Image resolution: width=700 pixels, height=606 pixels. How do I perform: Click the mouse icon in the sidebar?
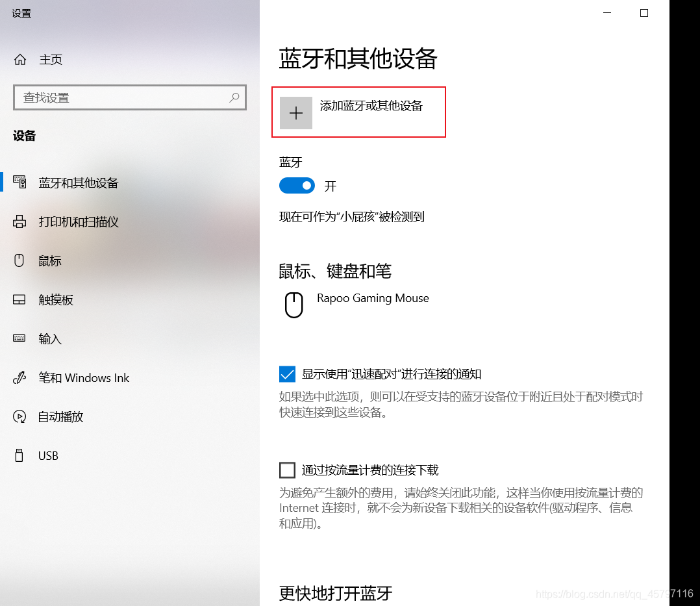pyautogui.click(x=19, y=260)
